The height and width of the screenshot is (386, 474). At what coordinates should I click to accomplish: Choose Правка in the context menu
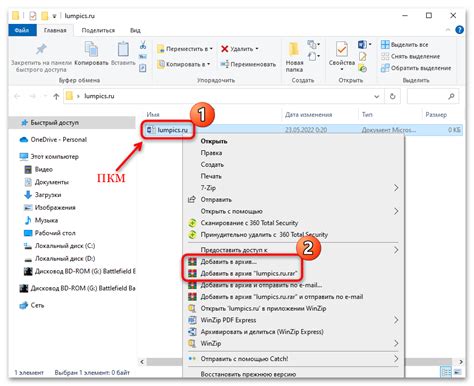coord(211,153)
